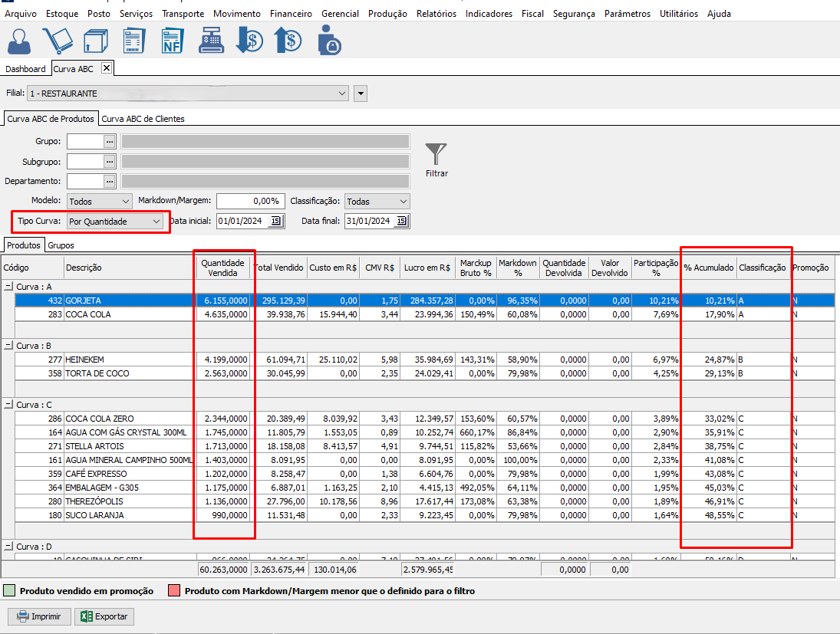Click the customer person icon in toolbar
The height and width of the screenshot is (634, 840).
coord(18,41)
